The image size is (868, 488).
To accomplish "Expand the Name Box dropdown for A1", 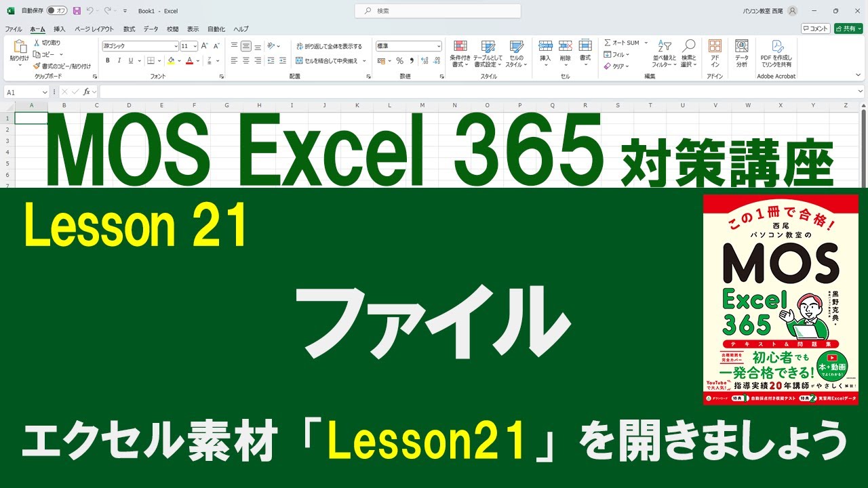I will [x=45, y=92].
